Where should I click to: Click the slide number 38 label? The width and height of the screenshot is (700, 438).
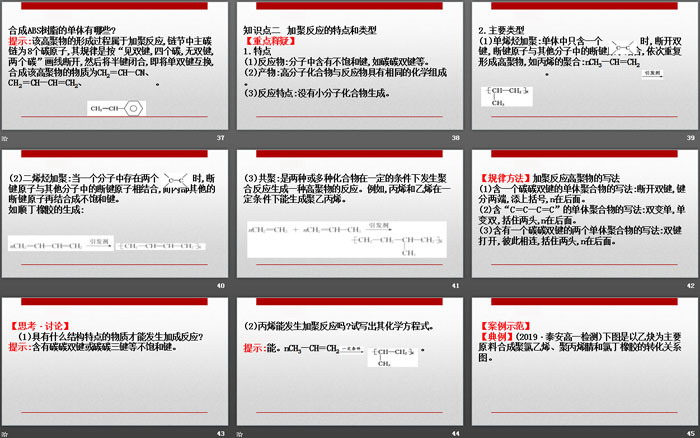(x=455, y=138)
